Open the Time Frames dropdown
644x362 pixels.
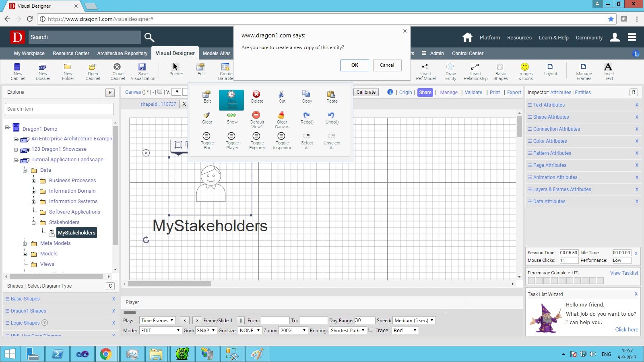157,320
